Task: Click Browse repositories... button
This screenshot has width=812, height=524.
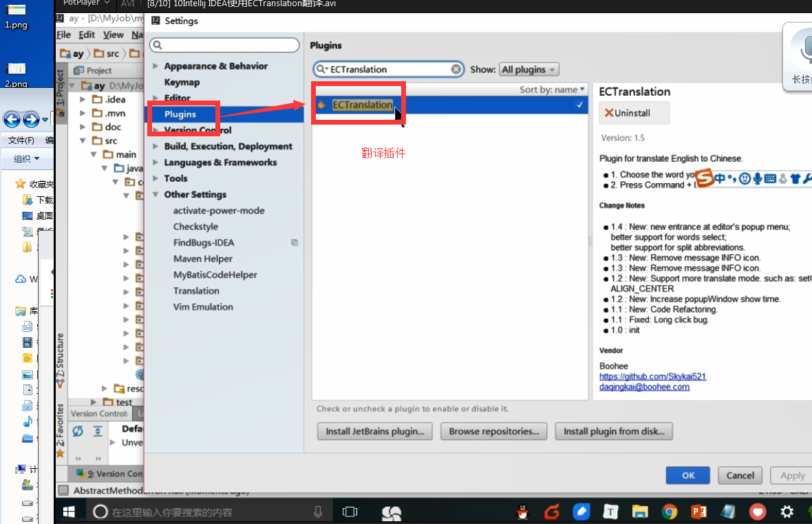Action: [493, 431]
